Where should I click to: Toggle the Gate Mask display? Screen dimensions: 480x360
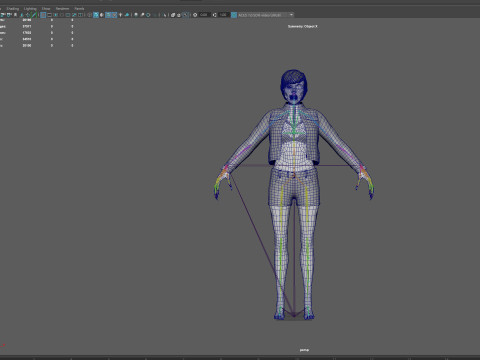tap(62, 15)
